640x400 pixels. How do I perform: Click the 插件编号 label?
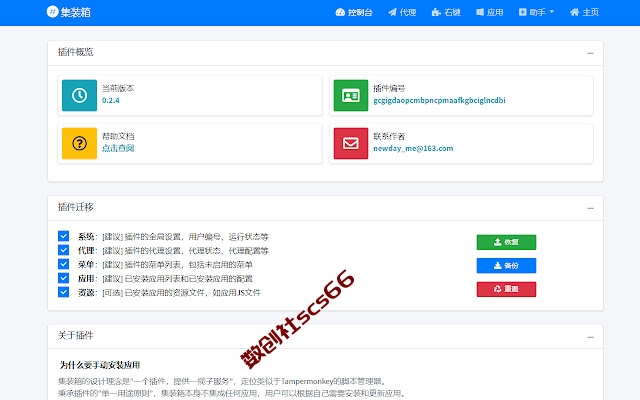(389, 88)
